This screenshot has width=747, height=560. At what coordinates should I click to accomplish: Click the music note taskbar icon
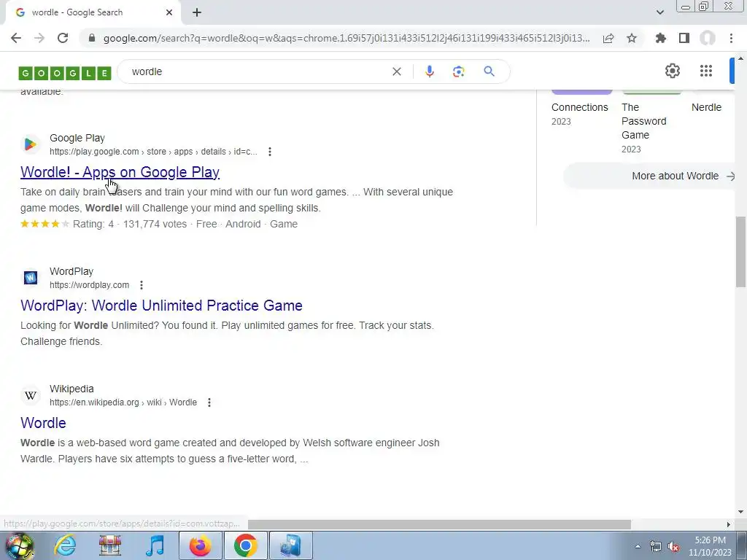[x=155, y=545]
